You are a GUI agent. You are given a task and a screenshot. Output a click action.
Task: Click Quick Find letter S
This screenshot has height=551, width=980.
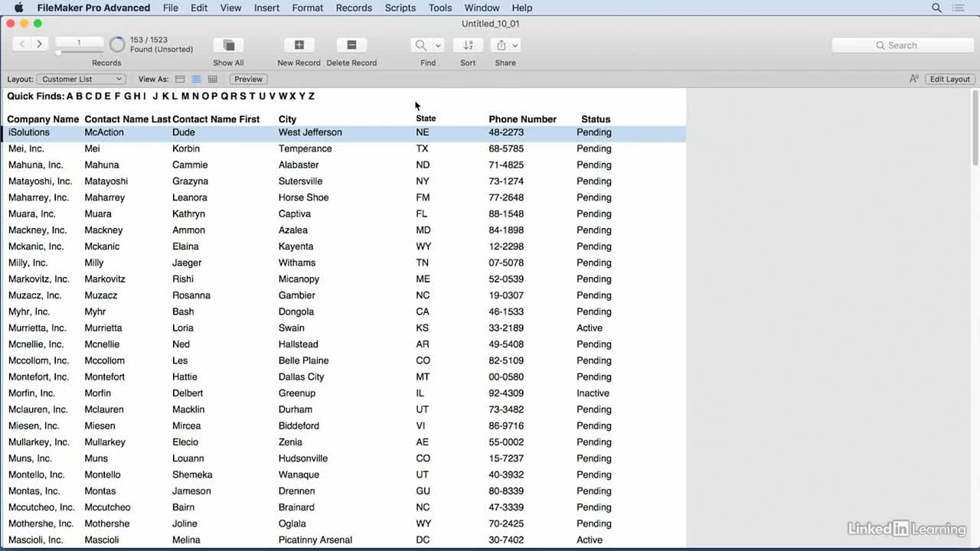243,96
